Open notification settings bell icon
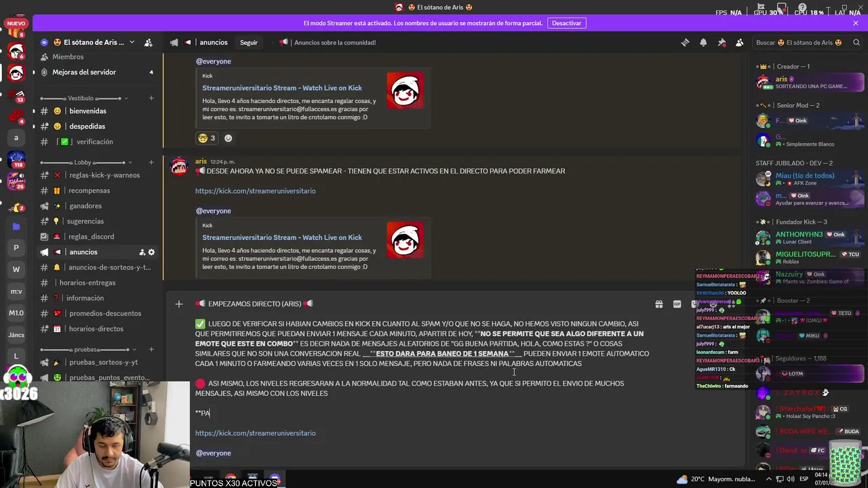Image resolution: width=868 pixels, height=488 pixels. point(703,42)
